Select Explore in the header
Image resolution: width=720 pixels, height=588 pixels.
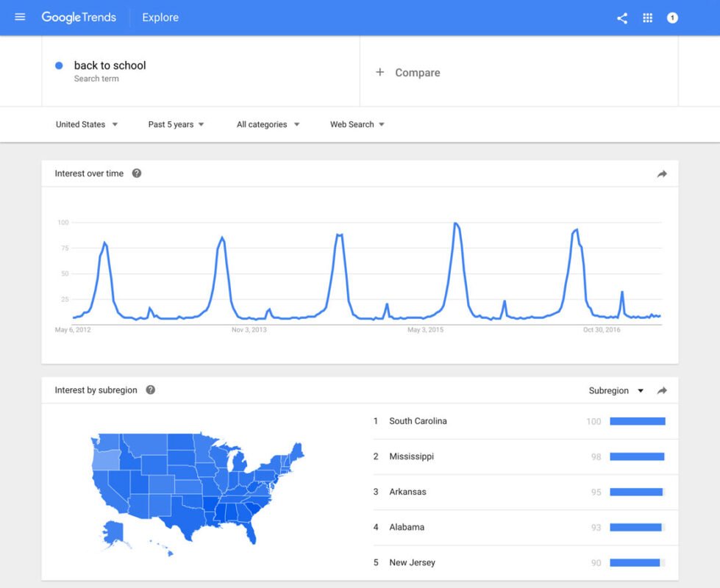[x=160, y=17]
